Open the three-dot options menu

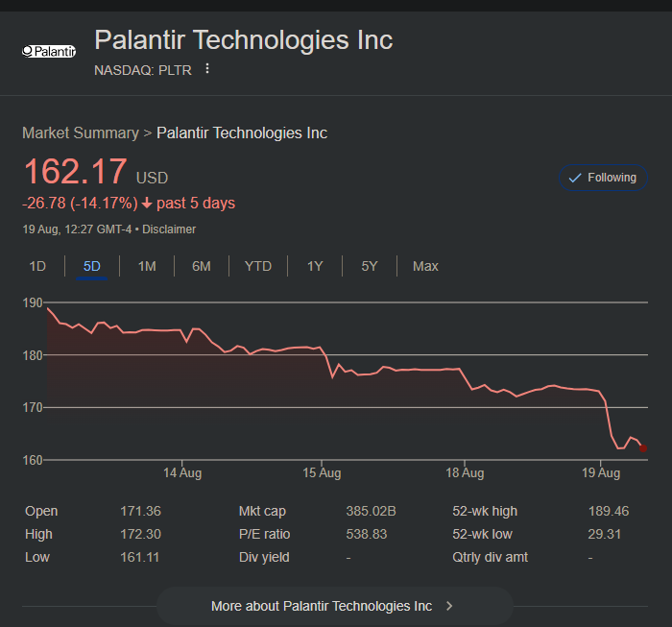[206, 69]
